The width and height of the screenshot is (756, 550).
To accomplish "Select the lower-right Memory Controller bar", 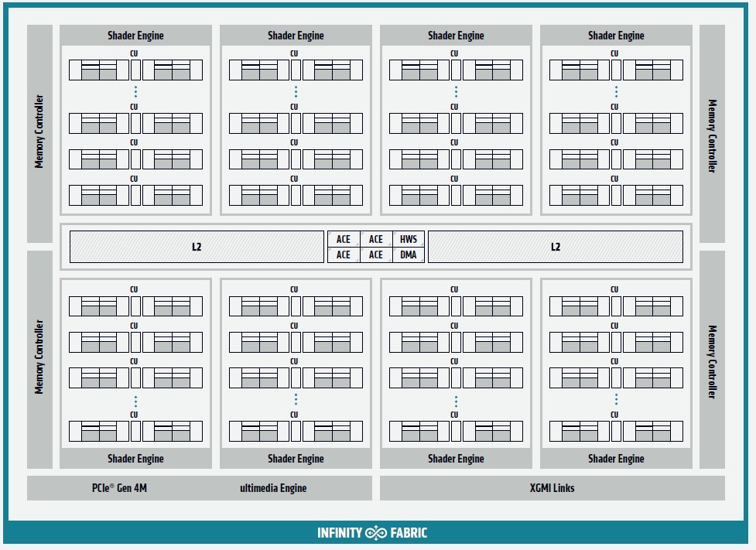I will pyautogui.click(x=712, y=360).
